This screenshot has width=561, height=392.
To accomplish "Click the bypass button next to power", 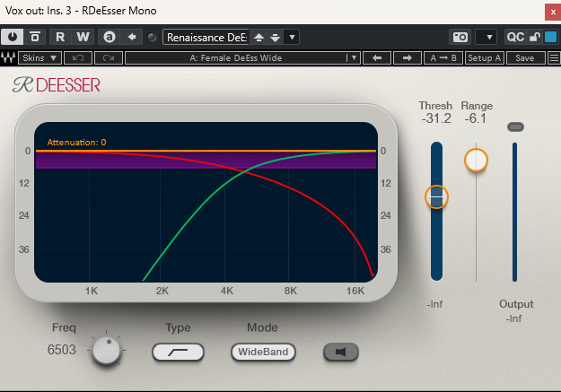I will coord(35,37).
